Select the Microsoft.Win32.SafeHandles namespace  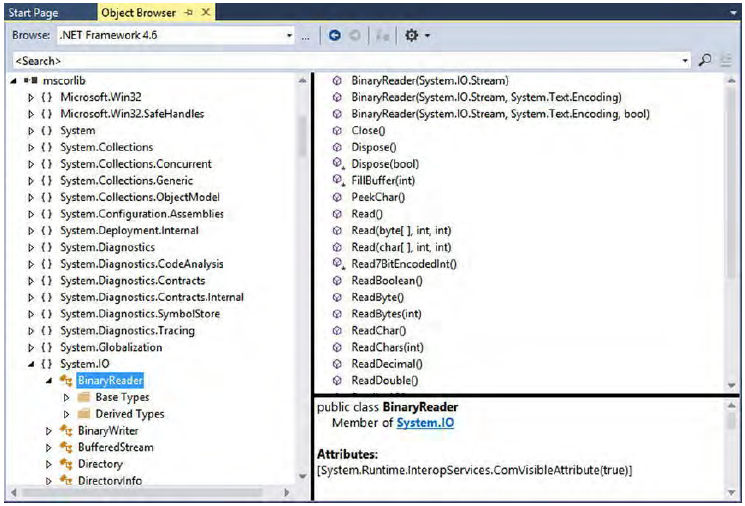tap(132, 114)
